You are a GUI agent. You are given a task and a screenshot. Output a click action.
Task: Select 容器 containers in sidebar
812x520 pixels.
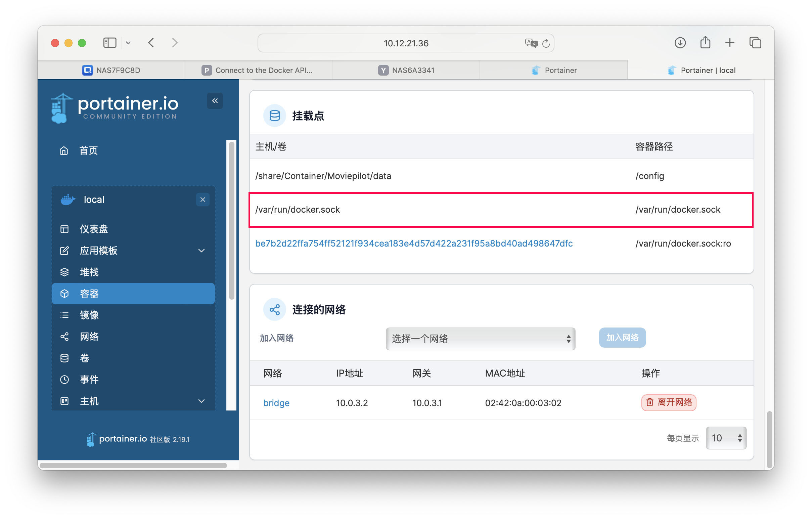[x=133, y=294]
